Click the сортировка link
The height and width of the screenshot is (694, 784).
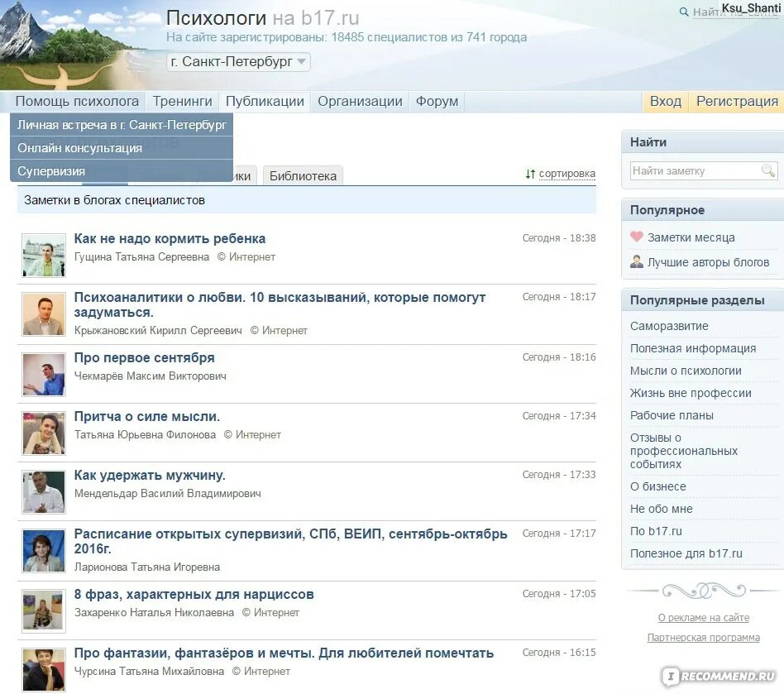pyautogui.click(x=567, y=174)
